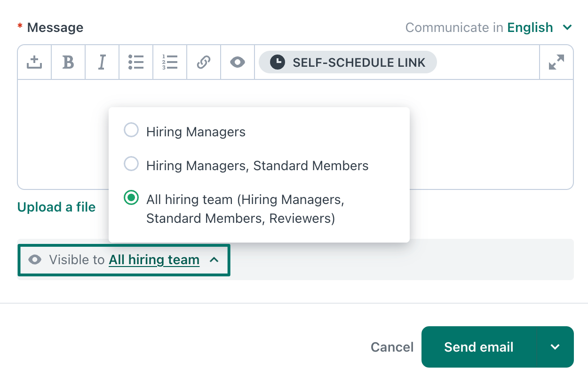Select the All hiring team option
588x377 pixels.
pos(131,198)
